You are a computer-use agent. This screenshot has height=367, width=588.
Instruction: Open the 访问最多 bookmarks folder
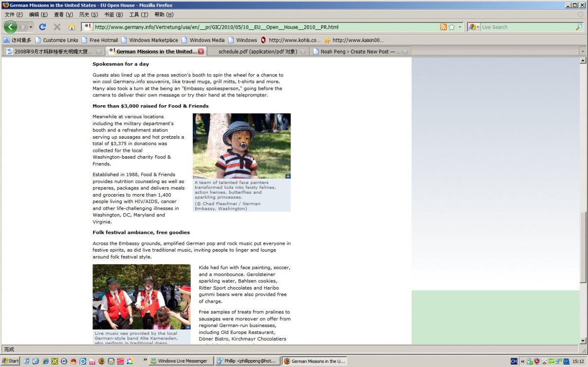(x=18, y=40)
